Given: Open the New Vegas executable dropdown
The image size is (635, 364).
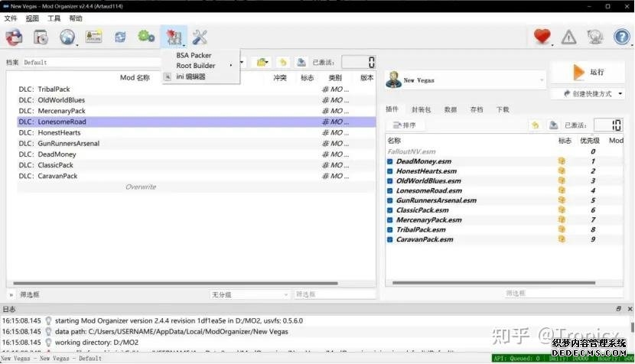Looking at the screenshot, I should point(465,80).
